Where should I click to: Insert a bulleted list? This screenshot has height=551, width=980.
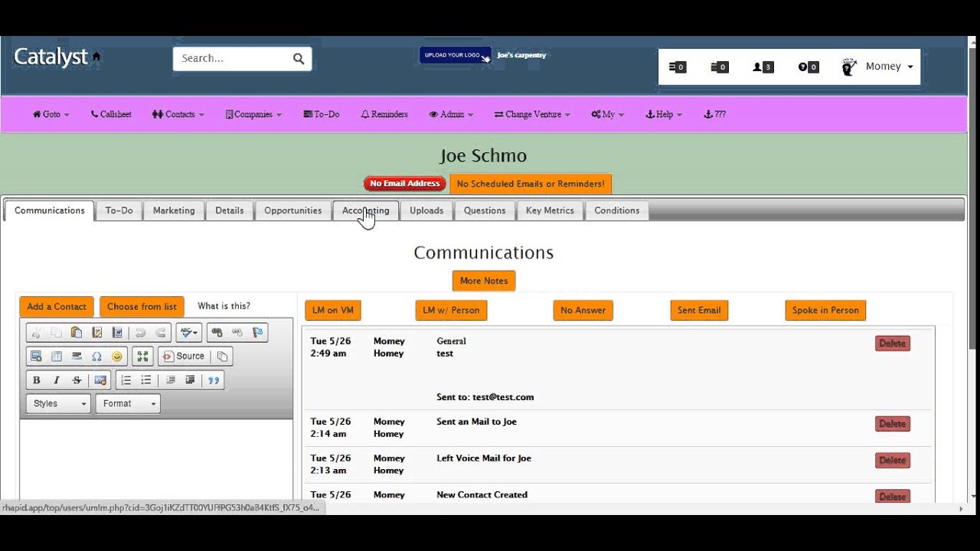[146, 380]
